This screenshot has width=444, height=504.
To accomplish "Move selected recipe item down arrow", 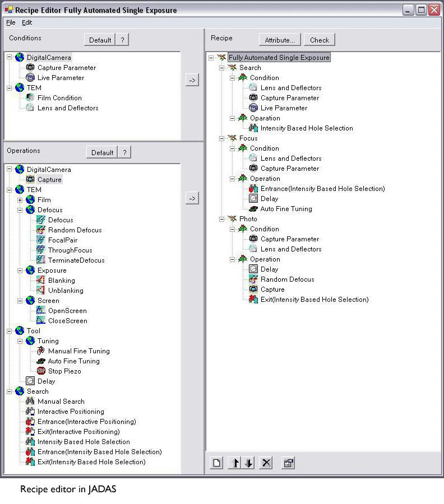I will (248, 463).
